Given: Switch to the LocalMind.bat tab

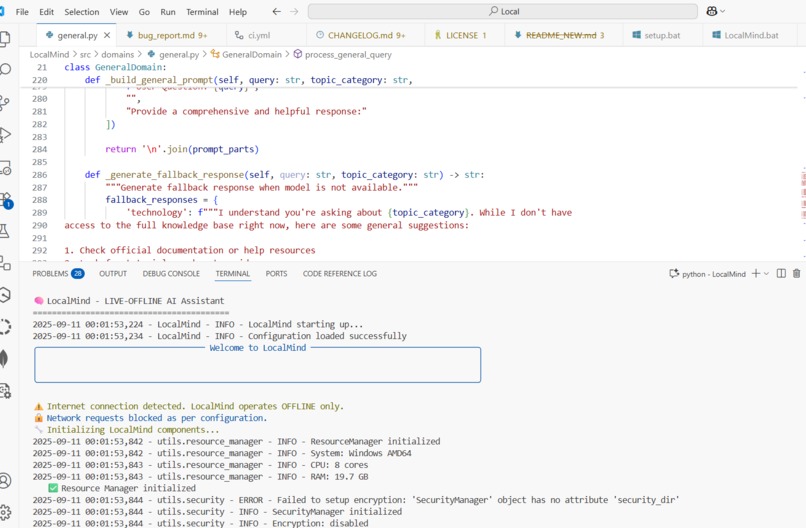Looking at the screenshot, I should click(750, 35).
